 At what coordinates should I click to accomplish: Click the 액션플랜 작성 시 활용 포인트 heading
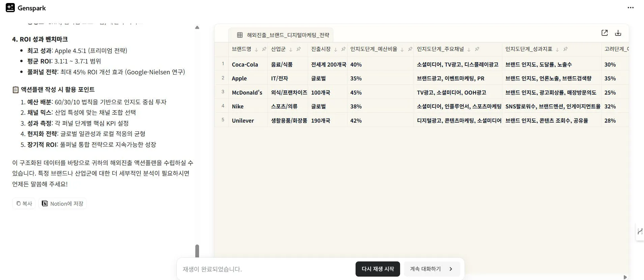tap(54, 90)
